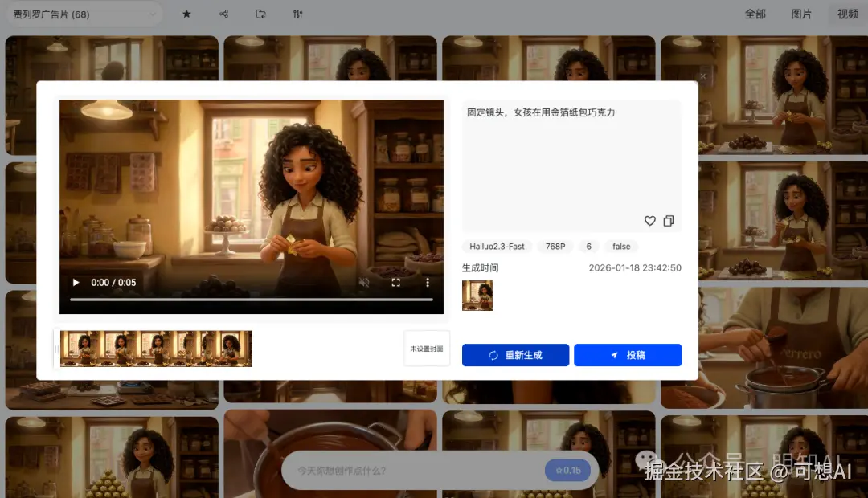Open the 费列罗广告片 (68) project dropdown
The width and height of the screenshot is (868, 498).
[84, 14]
